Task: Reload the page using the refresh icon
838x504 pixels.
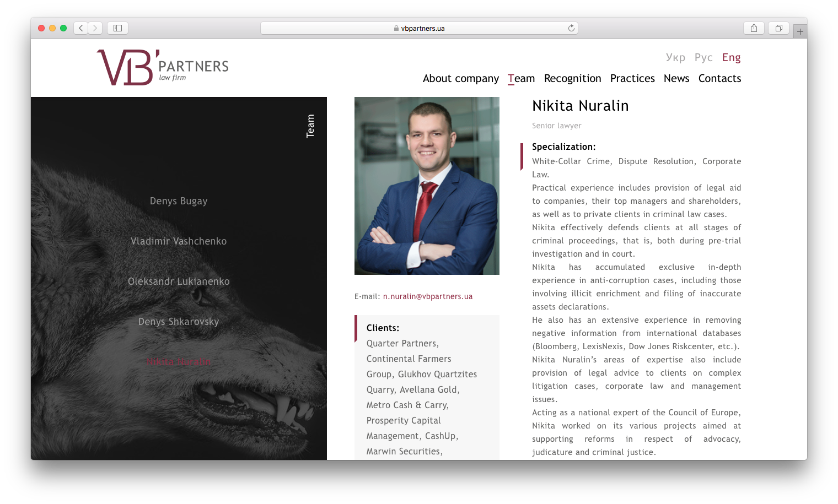Action: (571, 28)
